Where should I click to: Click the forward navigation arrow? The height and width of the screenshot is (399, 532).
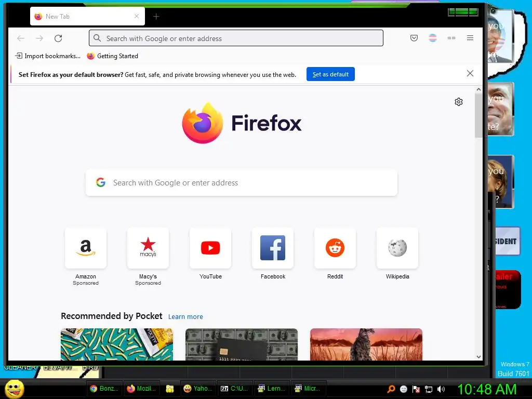click(x=39, y=38)
